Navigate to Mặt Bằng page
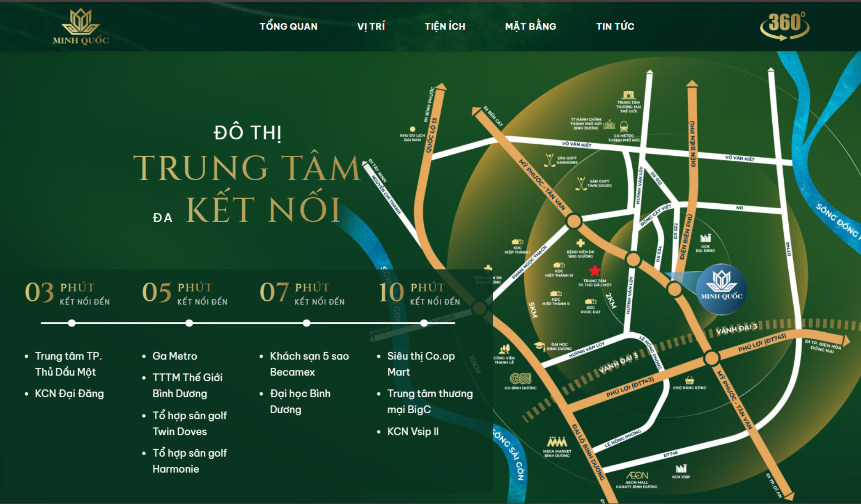Image resolution: width=861 pixels, height=504 pixels. pyautogui.click(x=530, y=26)
